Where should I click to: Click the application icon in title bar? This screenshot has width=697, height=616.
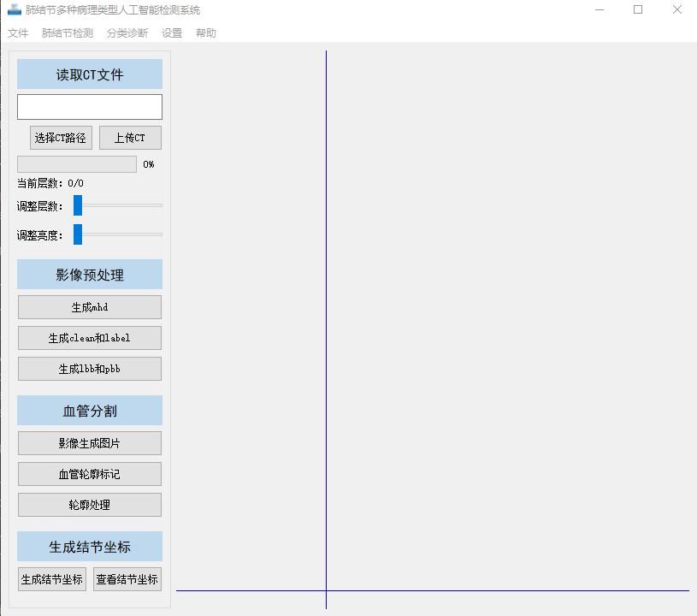[x=15, y=9]
